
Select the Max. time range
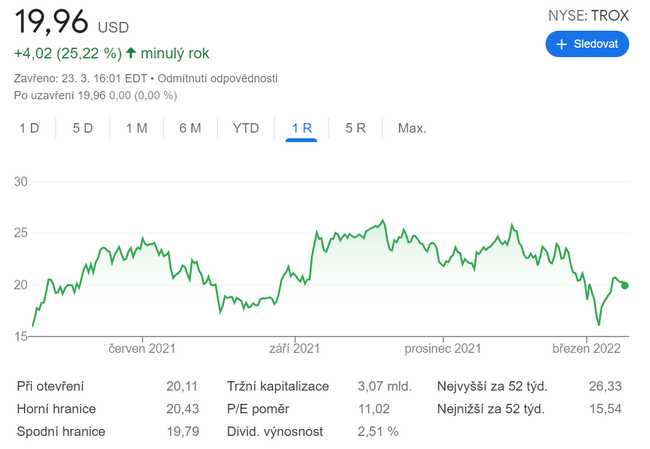click(412, 128)
